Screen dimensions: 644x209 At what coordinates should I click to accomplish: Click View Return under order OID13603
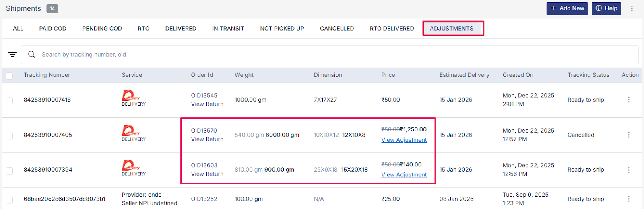pyautogui.click(x=207, y=174)
